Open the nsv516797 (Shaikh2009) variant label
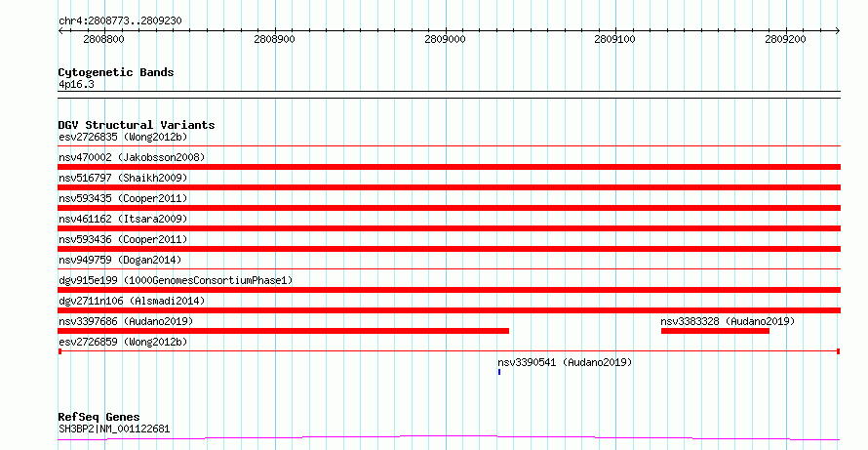868x450 pixels. 123,178
